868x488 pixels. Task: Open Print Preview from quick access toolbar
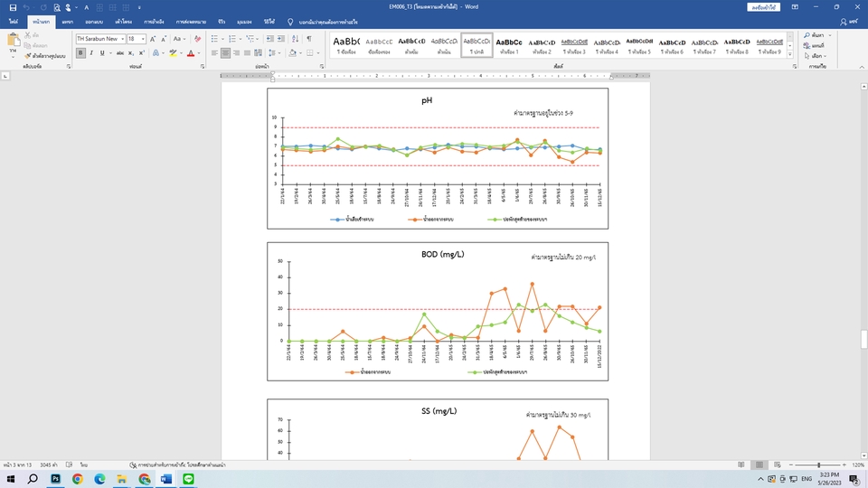click(56, 7)
